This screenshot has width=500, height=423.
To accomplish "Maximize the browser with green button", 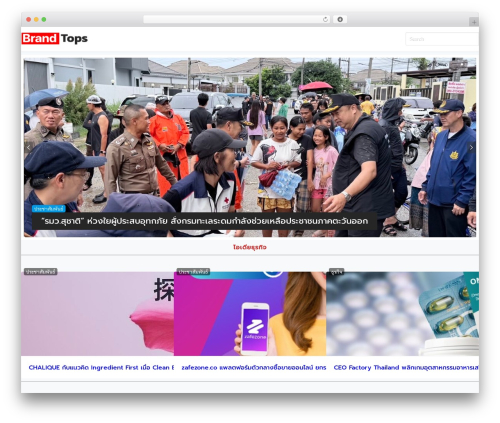I will pyautogui.click(x=44, y=19).
